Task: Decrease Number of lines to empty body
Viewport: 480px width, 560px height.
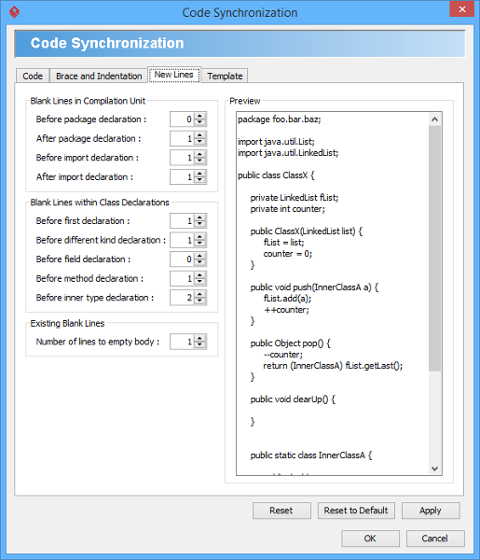Action: point(200,345)
